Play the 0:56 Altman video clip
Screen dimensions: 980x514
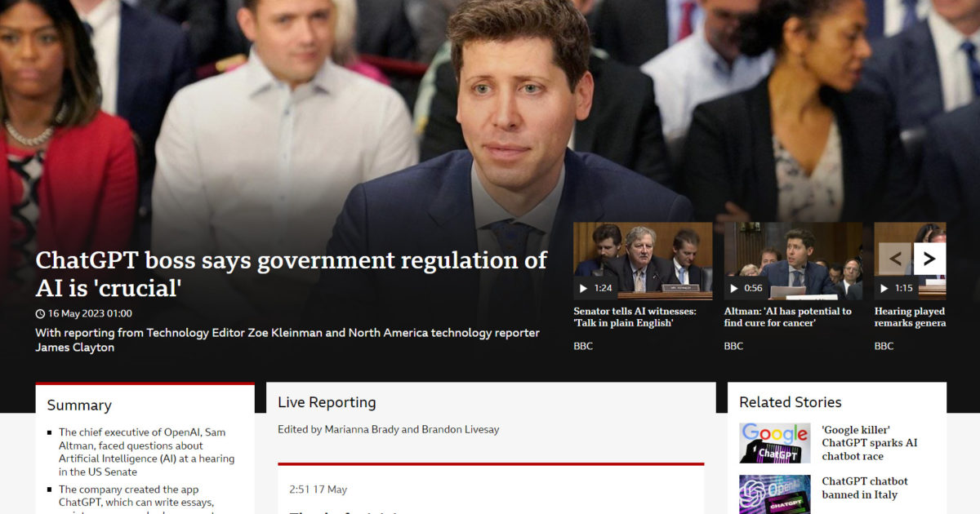tap(745, 288)
